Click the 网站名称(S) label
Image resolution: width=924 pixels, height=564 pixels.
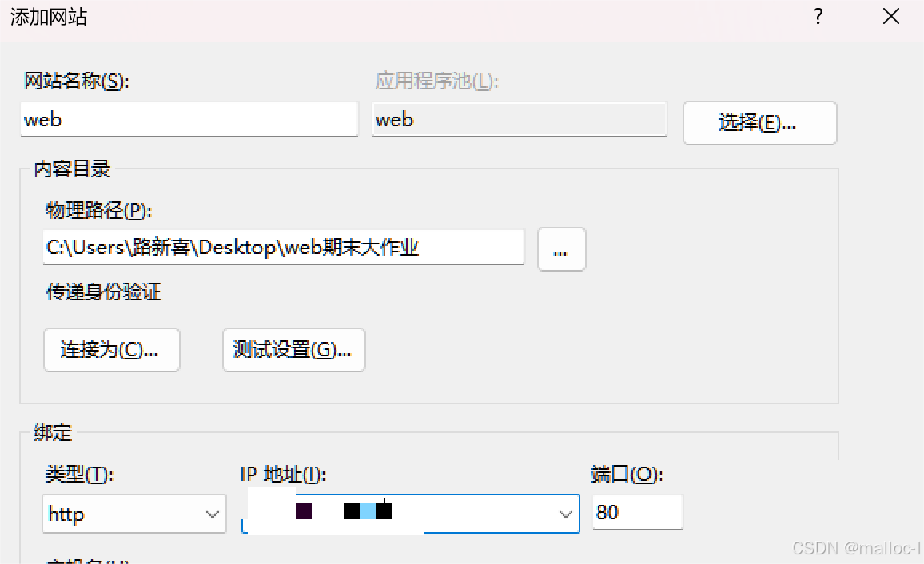point(77,81)
